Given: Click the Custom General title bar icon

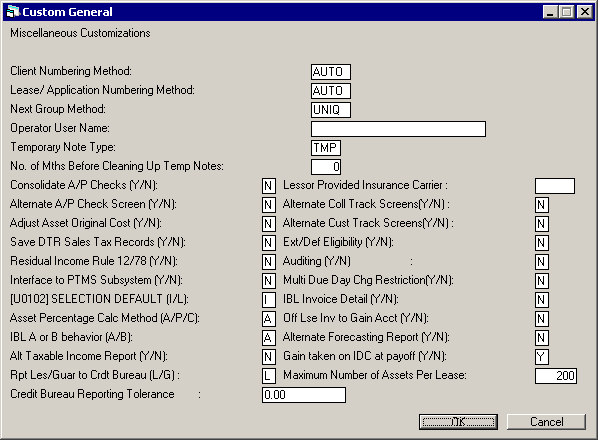Looking at the screenshot, I should tap(13, 11).
